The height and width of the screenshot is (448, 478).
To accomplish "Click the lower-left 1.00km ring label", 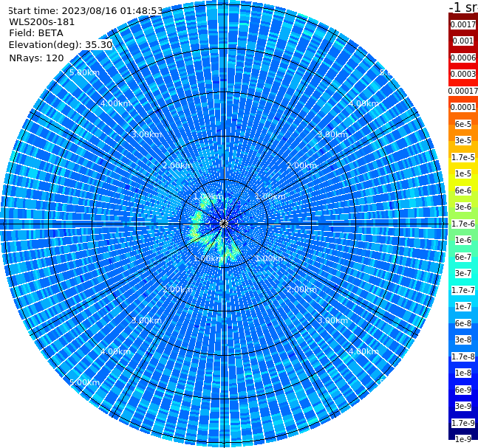I will tap(208, 258).
